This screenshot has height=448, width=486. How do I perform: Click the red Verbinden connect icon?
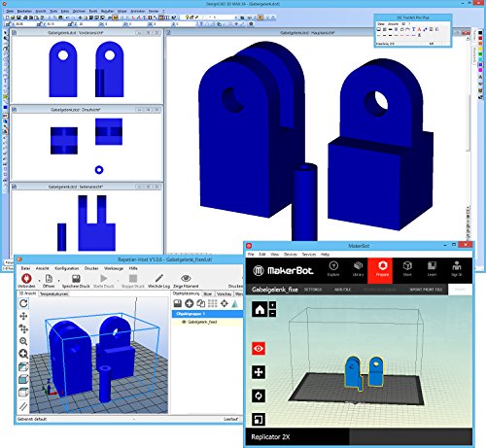pyautogui.click(x=26, y=279)
